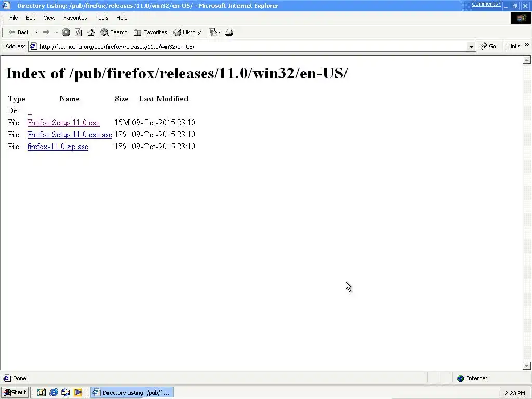The width and height of the screenshot is (532, 399).
Task: Expand the Links toolbar chevron
Action: click(527, 45)
